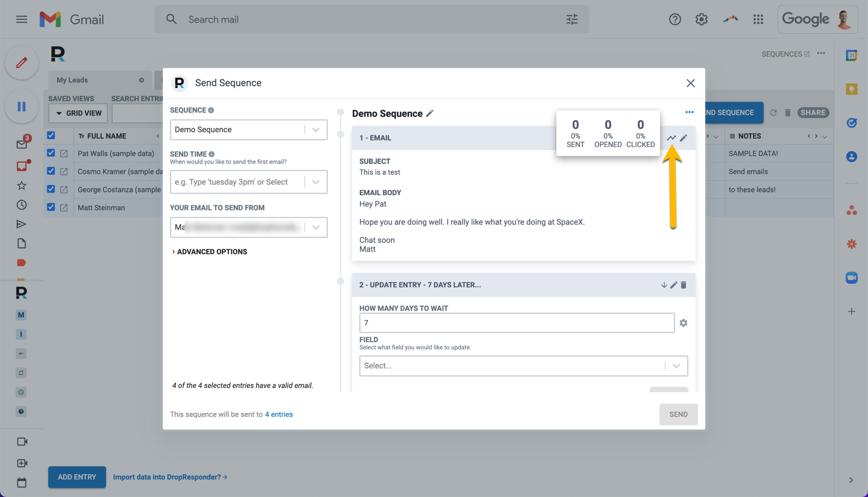Expand the Advanced Options section
868x497 pixels.
point(210,252)
